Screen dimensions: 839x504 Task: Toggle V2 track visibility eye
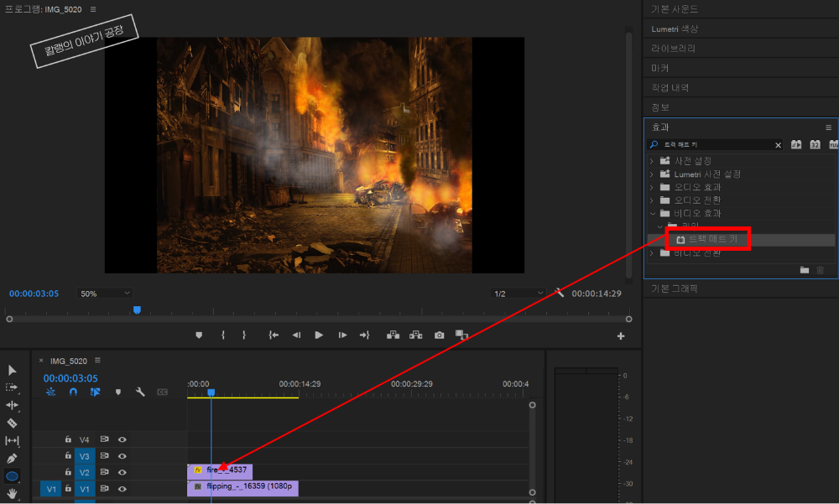(x=122, y=472)
